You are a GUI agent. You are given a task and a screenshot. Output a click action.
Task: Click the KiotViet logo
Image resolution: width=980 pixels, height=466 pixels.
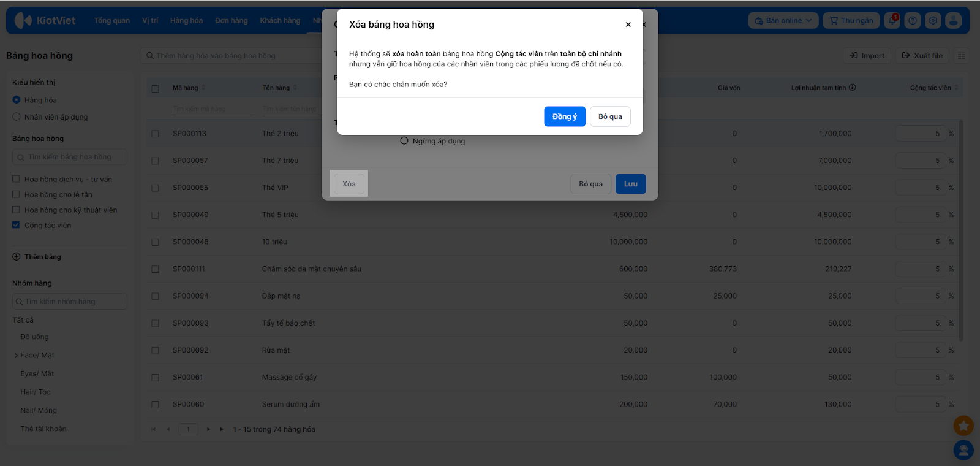click(45, 21)
